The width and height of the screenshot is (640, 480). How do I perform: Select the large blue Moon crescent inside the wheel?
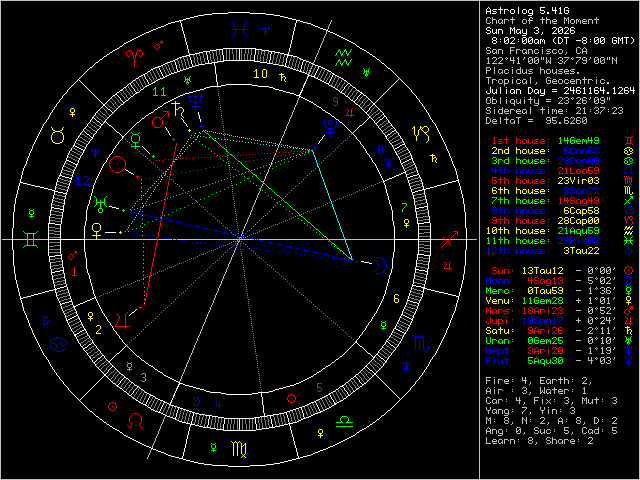click(x=380, y=266)
